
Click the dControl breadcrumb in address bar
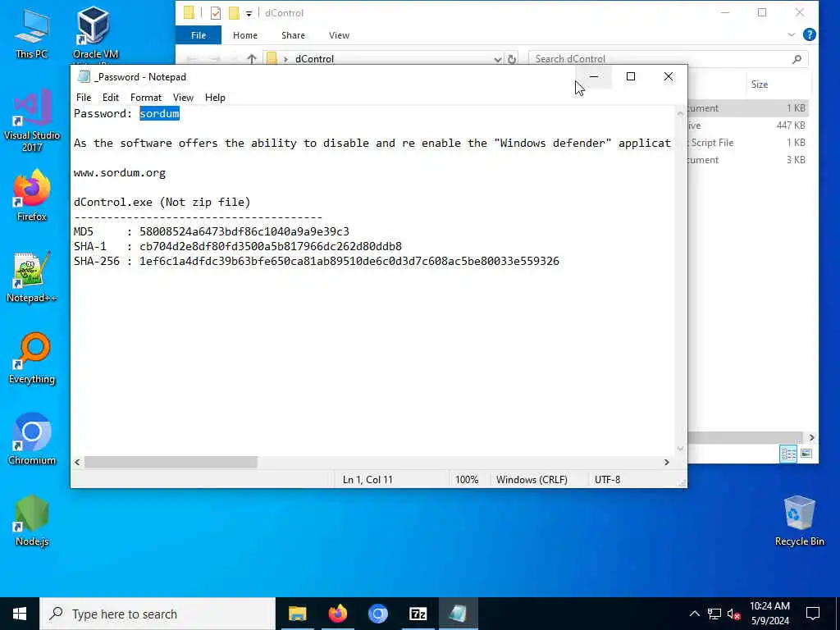(314, 59)
